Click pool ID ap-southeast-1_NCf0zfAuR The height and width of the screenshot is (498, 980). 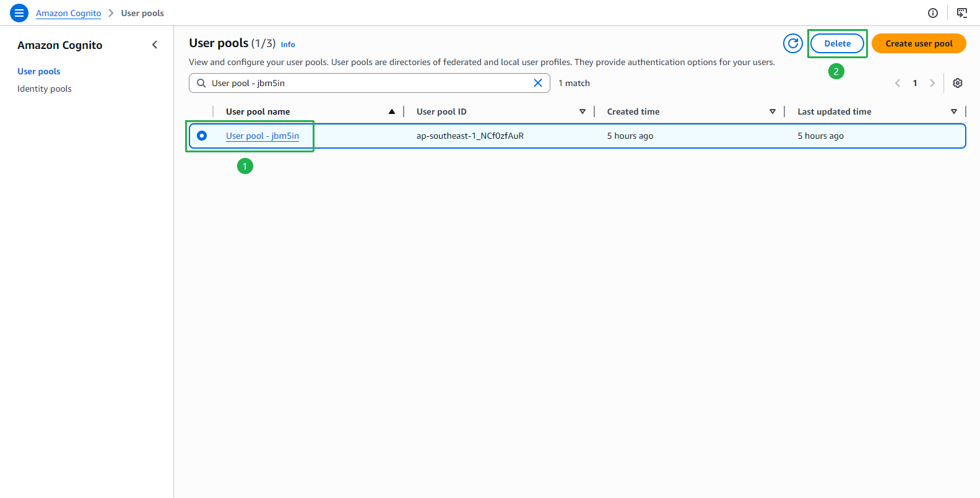[470, 136]
